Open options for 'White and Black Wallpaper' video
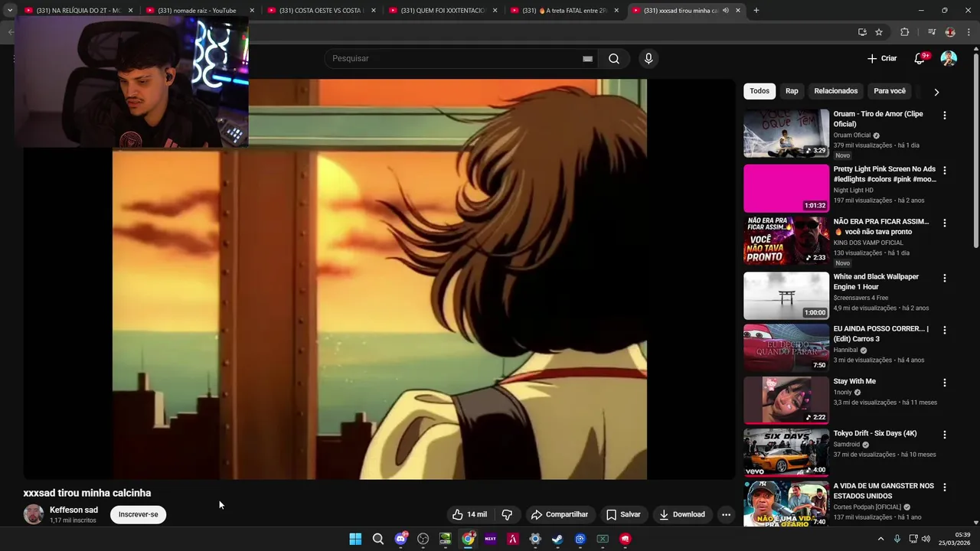Image resolution: width=980 pixels, height=551 pixels. pyautogui.click(x=944, y=279)
